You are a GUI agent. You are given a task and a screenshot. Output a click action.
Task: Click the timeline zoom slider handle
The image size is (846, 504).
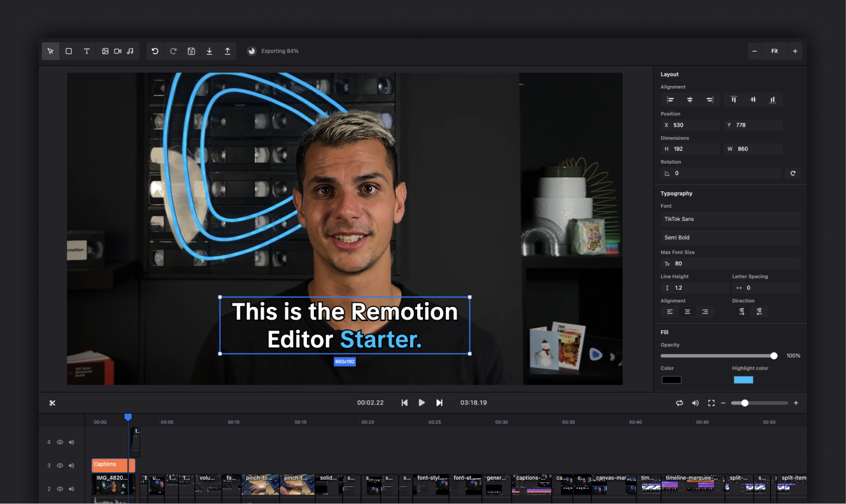tap(745, 403)
